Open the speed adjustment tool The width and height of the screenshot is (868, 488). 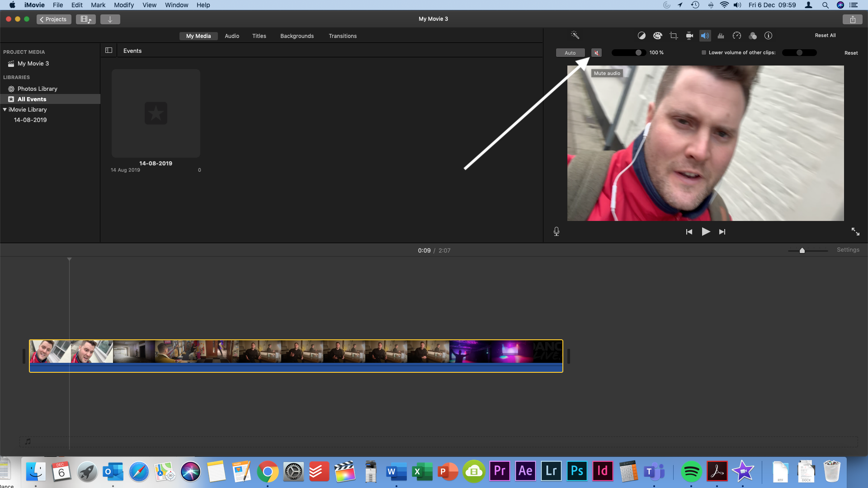(737, 36)
